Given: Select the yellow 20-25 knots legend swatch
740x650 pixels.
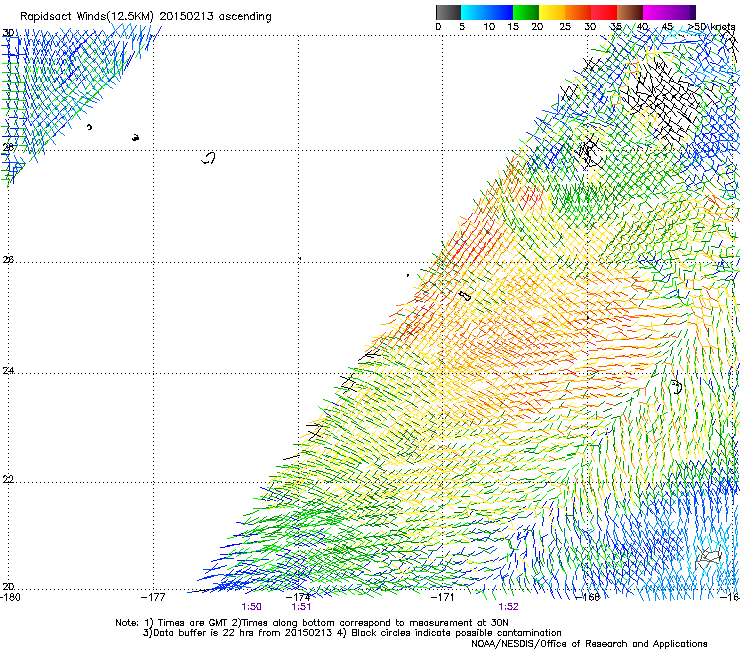Looking at the screenshot, I should [x=552, y=12].
